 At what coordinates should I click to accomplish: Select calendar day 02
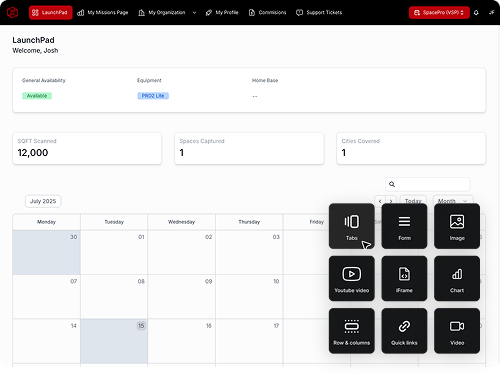(x=182, y=252)
